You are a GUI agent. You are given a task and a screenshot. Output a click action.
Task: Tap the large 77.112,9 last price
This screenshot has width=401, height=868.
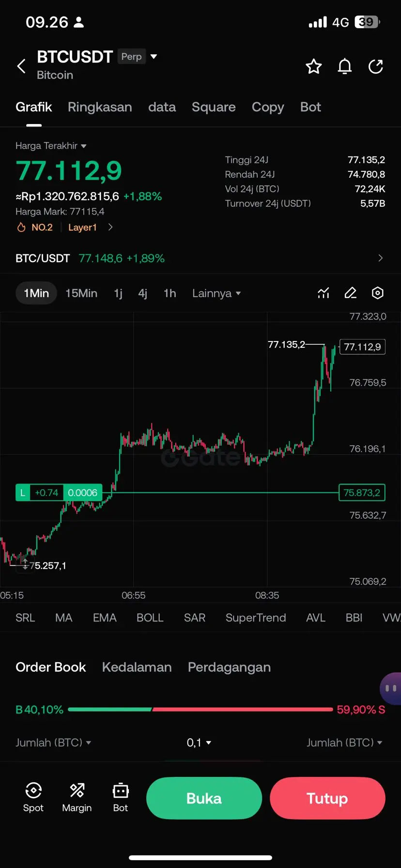(x=69, y=171)
